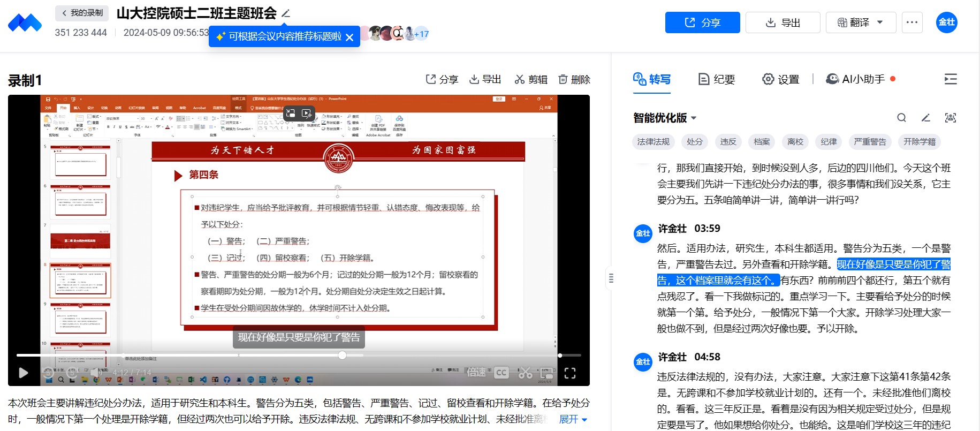This screenshot has width=980, height=431.
Task: Play the recording video
Action: (24, 373)
